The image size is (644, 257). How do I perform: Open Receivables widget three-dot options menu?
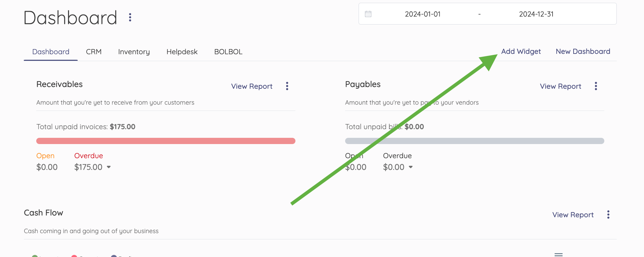tap(287, 86)
